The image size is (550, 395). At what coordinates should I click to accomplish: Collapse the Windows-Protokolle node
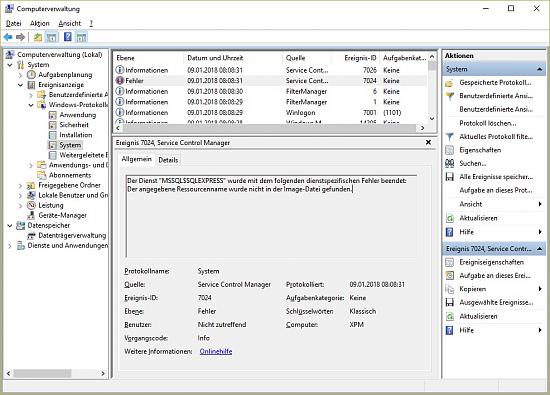[31, 105]
